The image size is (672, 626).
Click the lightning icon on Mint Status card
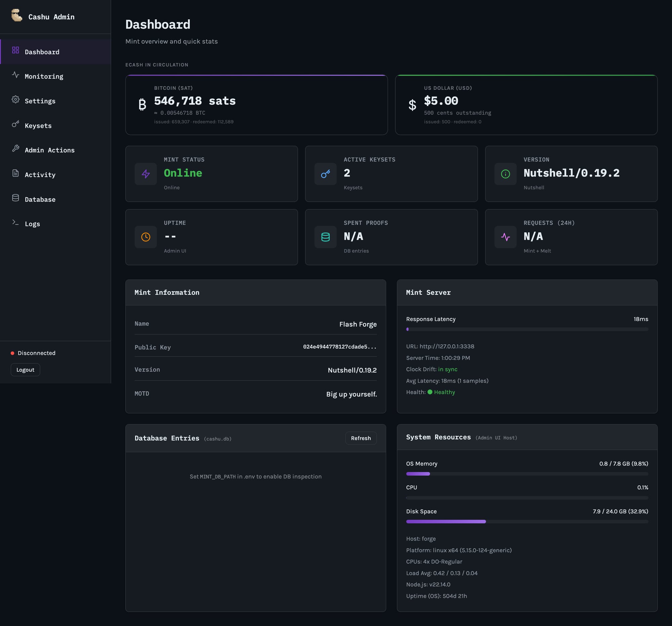click(x=146, y=174)
